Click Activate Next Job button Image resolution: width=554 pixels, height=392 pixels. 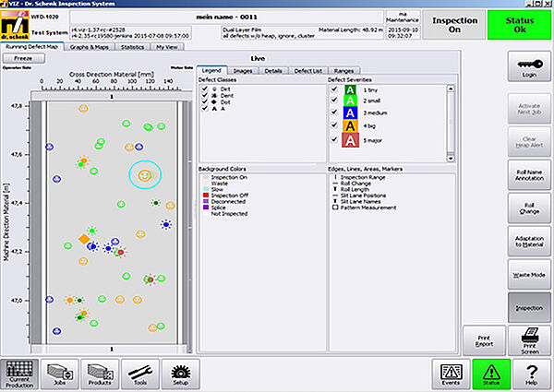click(x=529, y=109)
